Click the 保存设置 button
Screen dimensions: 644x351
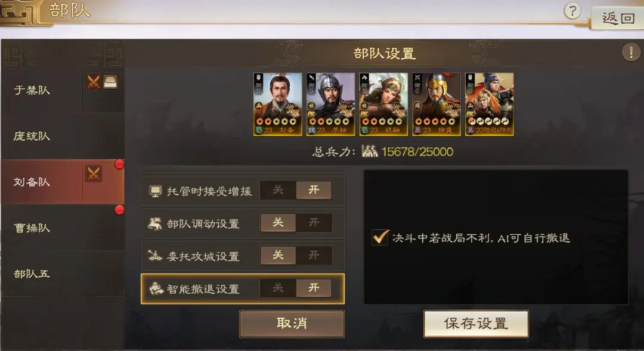pyautogui.click(x=476, y=324)
